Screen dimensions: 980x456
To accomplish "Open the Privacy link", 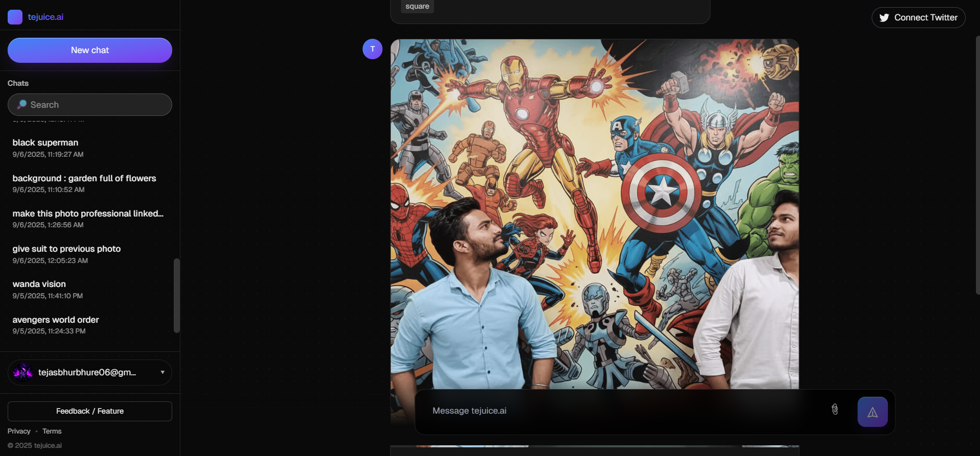I will [19, 431].
